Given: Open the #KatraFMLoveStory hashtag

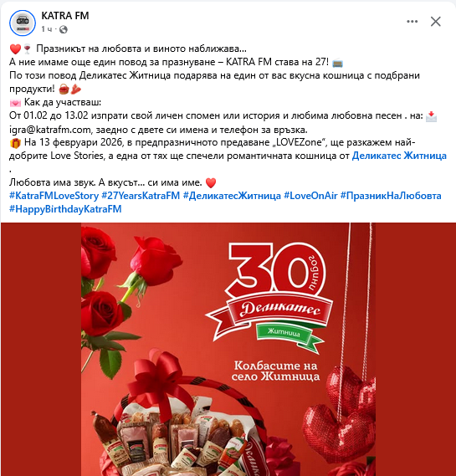Looking at the screenshot, I should [54, 196].
